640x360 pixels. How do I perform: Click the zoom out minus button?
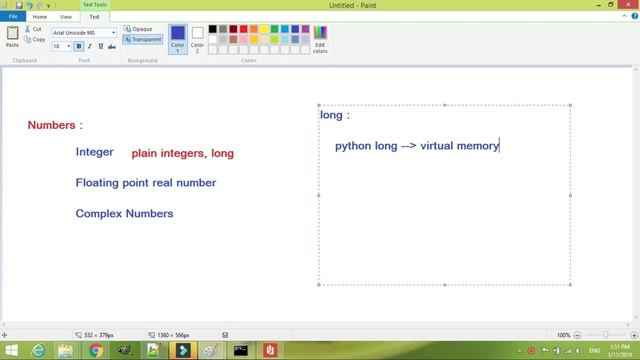click(577, 335)
